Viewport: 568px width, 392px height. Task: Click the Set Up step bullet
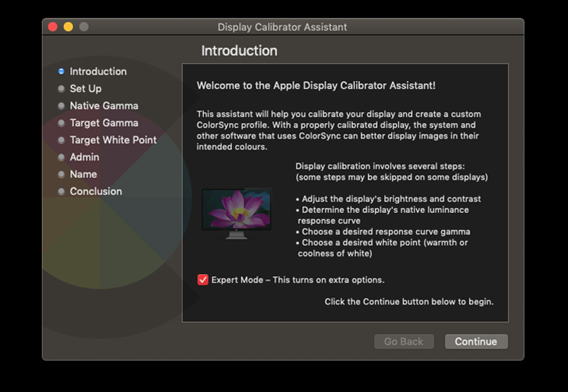tap(62, 89)
